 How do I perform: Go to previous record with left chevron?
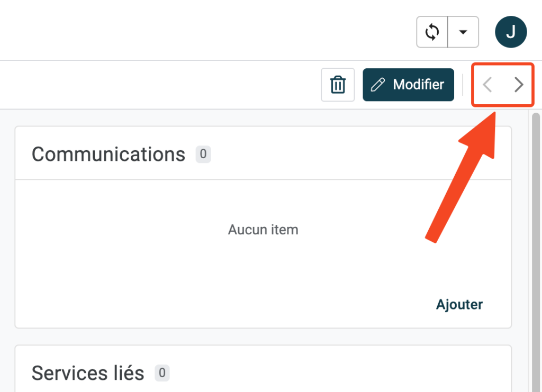[487, 85]
